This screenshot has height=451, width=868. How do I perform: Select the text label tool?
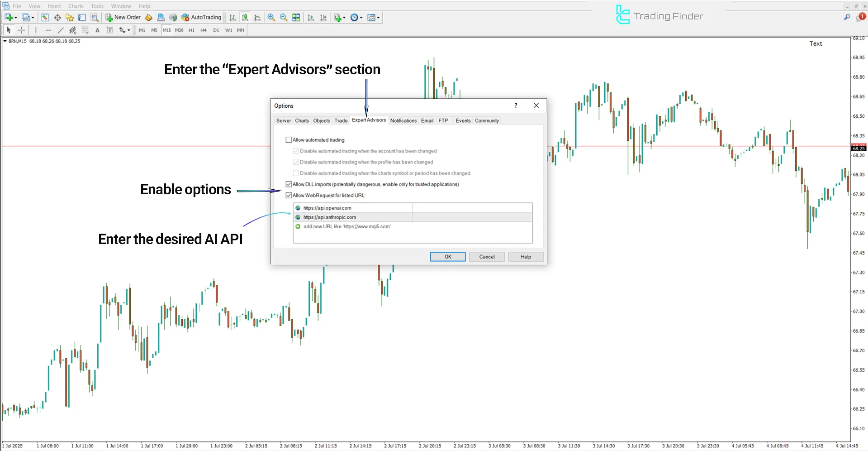pos(97,30)
